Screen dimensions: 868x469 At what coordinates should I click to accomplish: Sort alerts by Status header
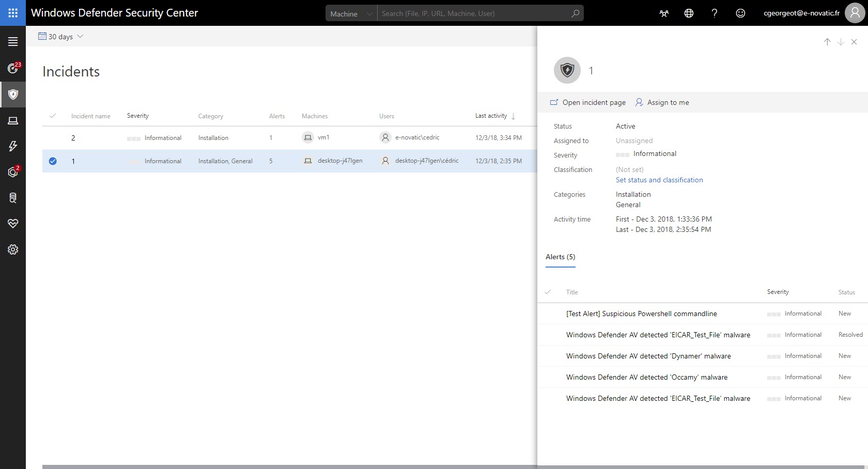[847, 292]
